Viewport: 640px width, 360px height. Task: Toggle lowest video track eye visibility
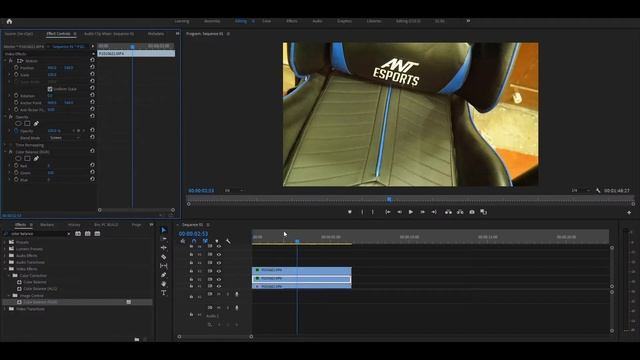click(x=219, y=286)
